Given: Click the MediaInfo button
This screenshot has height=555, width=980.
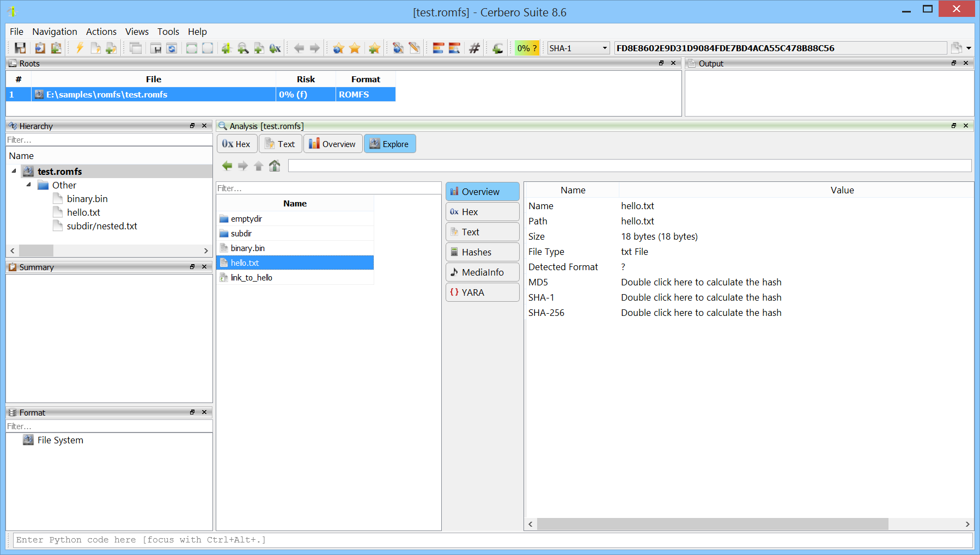Looking at the screenshot, I should point(482,272).
